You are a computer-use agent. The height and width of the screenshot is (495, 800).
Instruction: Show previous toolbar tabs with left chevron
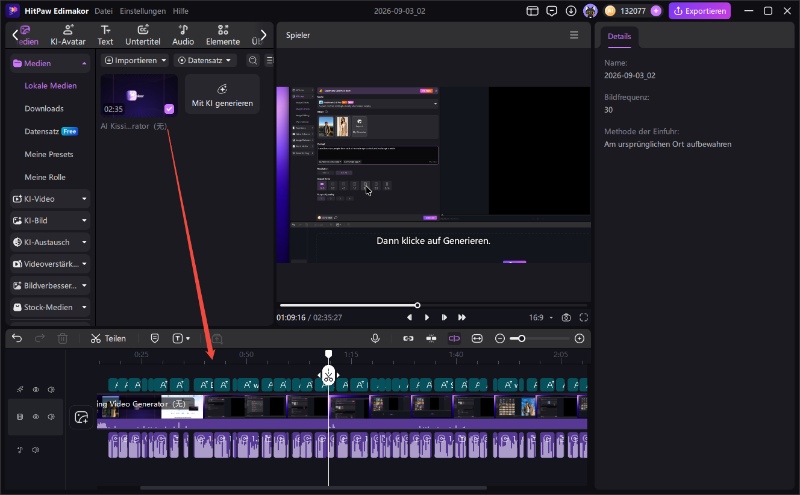[x=15, y=35]
